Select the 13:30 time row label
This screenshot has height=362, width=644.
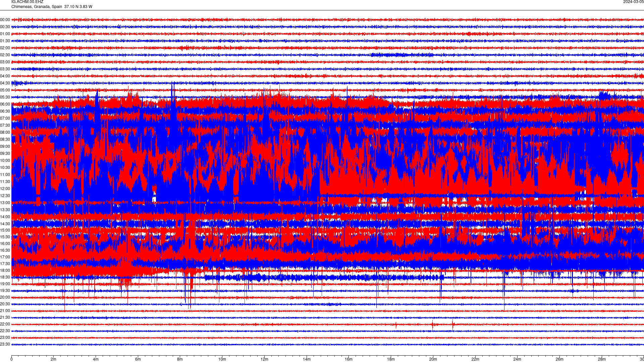click(5, 210)
